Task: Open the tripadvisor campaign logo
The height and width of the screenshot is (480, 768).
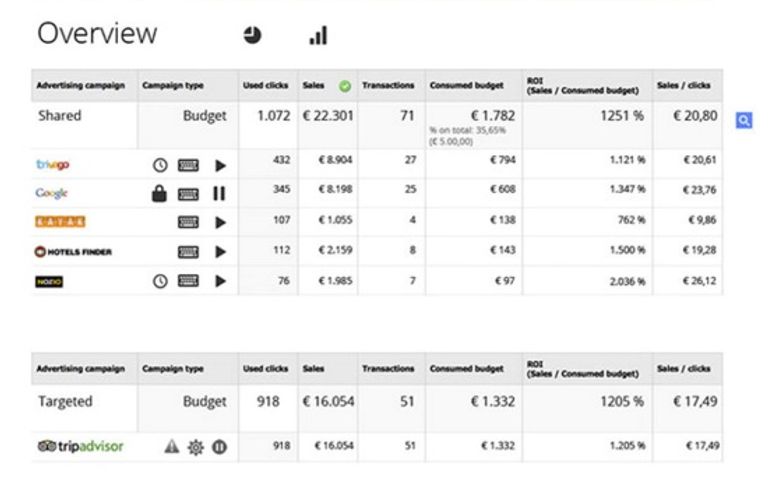Action: [x=79, y=446]
